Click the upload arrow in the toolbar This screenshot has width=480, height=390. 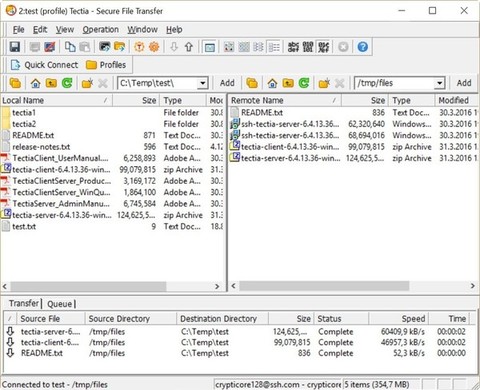tap(189, 47)
